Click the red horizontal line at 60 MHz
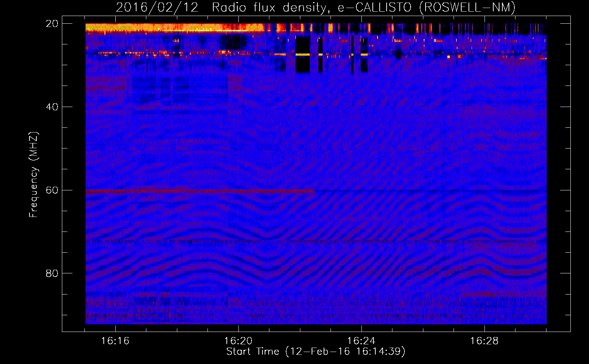The width and height of the screenshot is (589, 364). click(200, 190)
